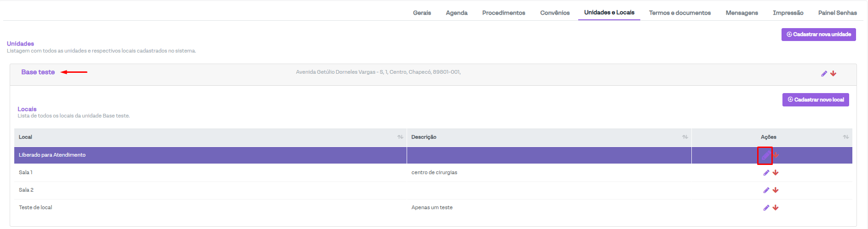
Task: Open pencil editor for Teste de local
Action: [x=766, y=208]
